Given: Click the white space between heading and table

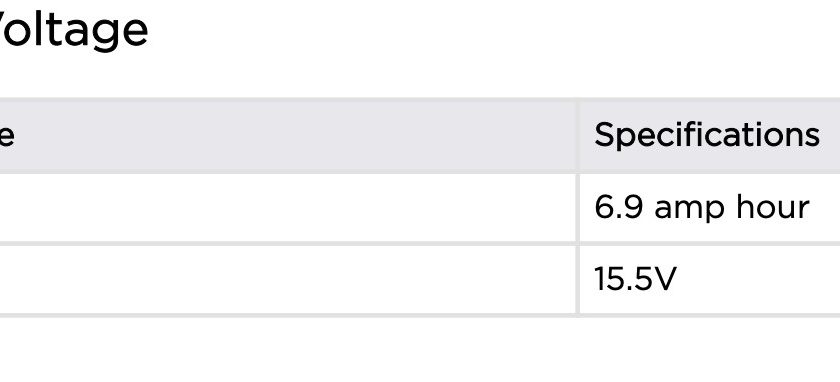Looking at the screenshot, I should [x=420, y=75].
